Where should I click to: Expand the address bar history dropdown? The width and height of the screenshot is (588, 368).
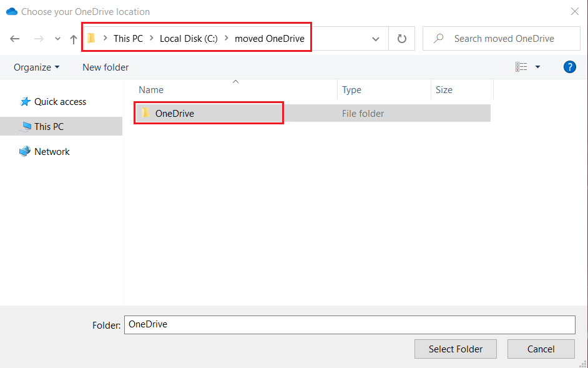click(x=375, y=39)
